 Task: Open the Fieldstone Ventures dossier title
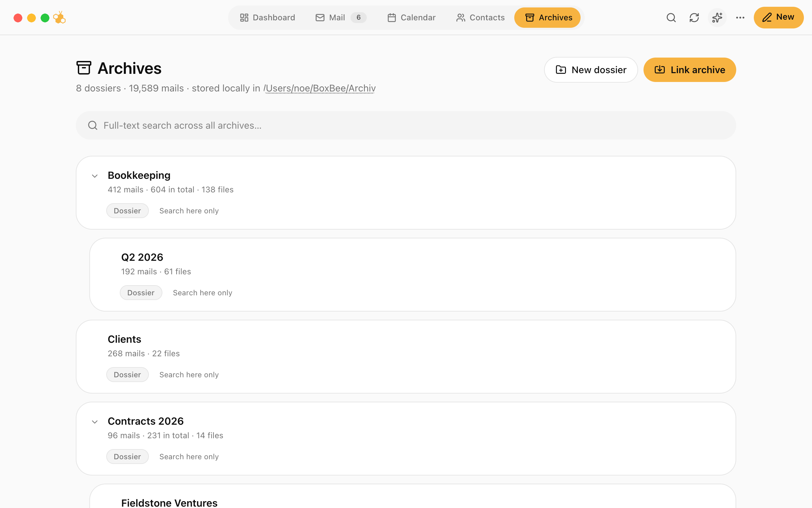(169, 503)
